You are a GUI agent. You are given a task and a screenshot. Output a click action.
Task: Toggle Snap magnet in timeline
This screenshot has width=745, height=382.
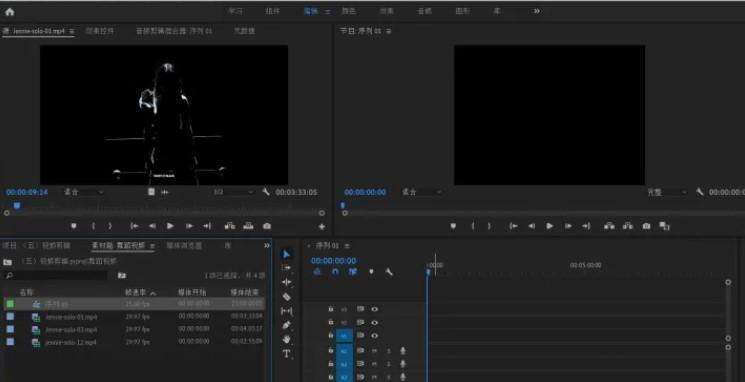tap(335, 272)
